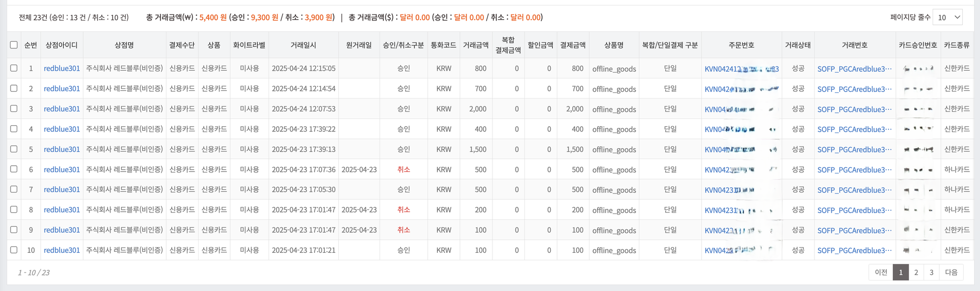Viewport: 980px width, 291px height.
Task: Check the checkbox for row 8
Action: [x=14, y=209]
